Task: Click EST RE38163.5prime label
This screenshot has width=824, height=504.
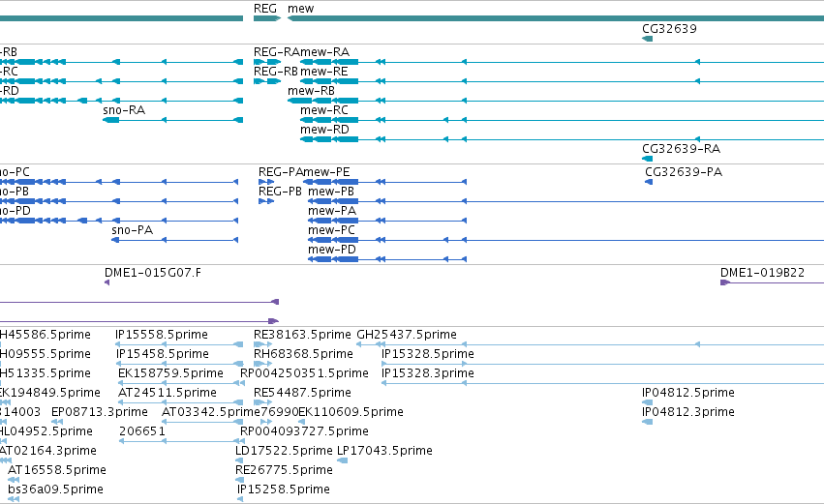Action: pyautogui.click(x=302, y=335)
